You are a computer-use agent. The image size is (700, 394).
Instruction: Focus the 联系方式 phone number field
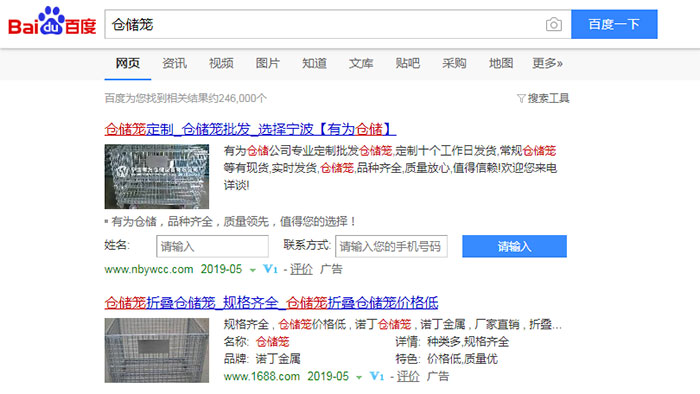[391, 246]
